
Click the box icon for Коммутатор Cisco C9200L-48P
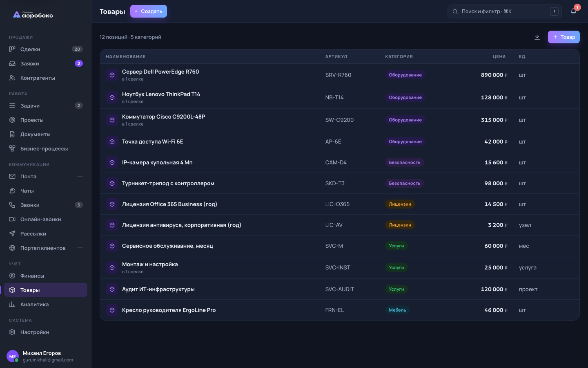pos(112,120)
